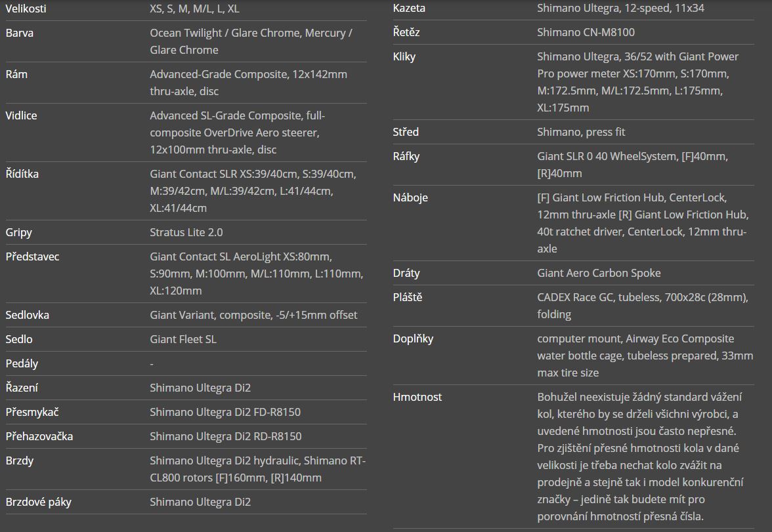Click the Giant Variant seatpost text

[253, 315]
